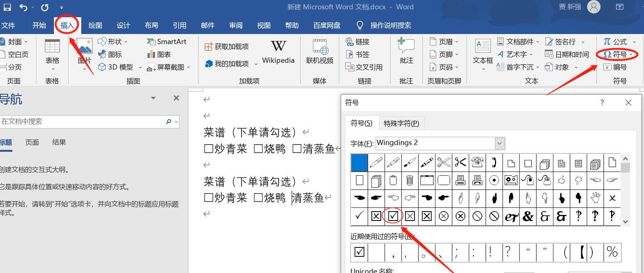Click the Save icon in title bar

tap(7, 7)
